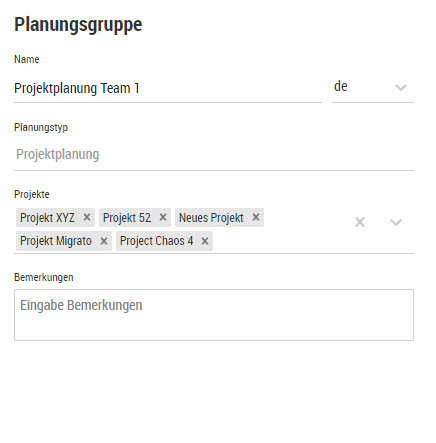Click the Project Chaos 4 chip label
436x443 pixels.
(156, 241)
